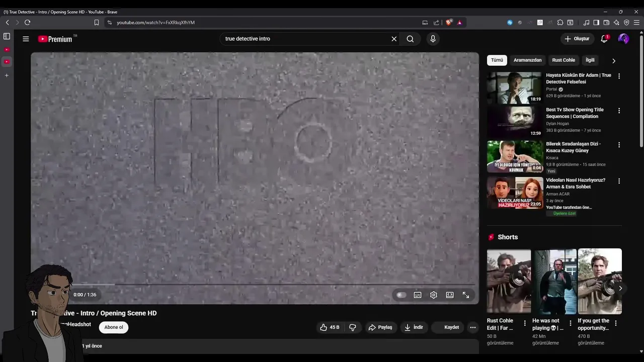
Task: Open player settings gear
Action: tap(434, 295)
